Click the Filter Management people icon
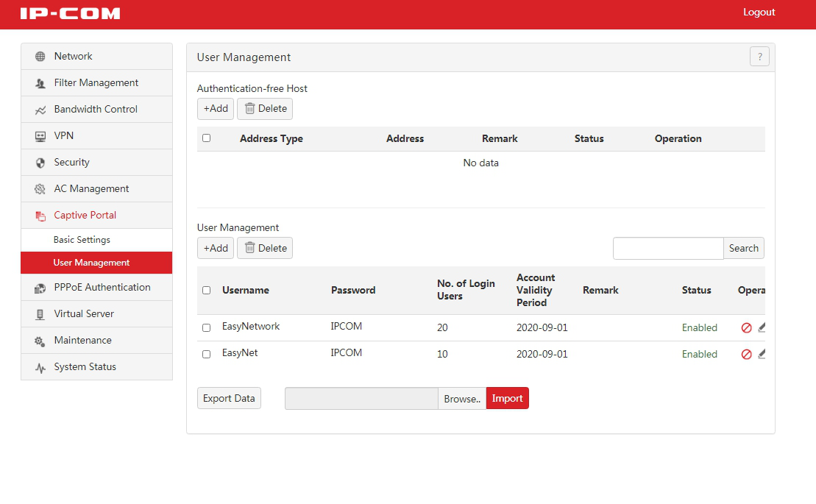816x504 pixels. 40,82
